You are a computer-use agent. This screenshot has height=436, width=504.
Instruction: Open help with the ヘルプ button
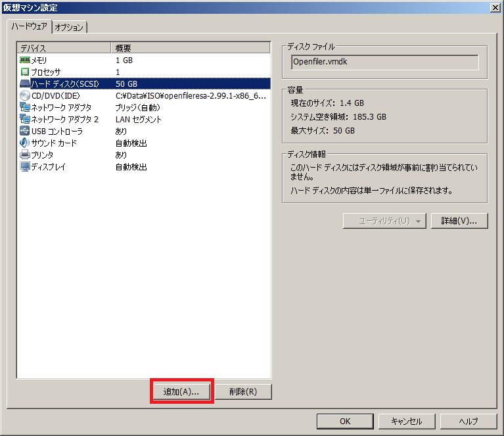[469, 421]
